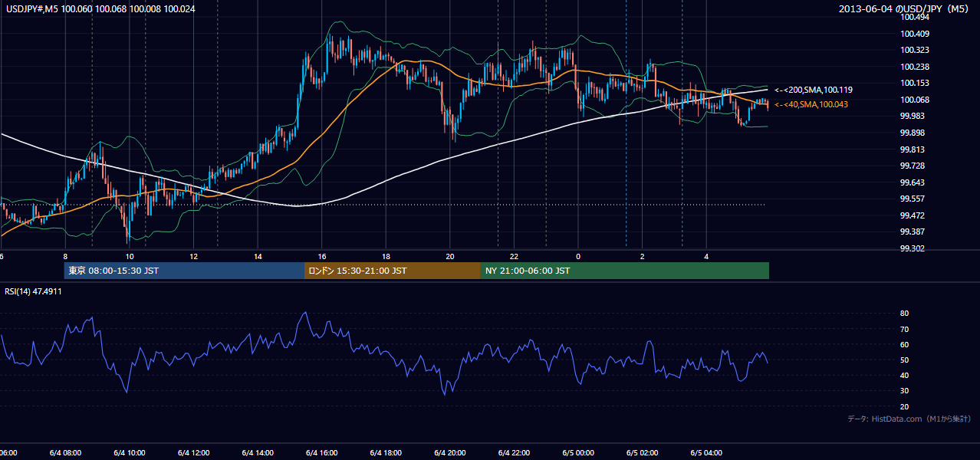
Task: Select the NY 21:00-06:00 JST session bar
Action: tap(625, 271)
